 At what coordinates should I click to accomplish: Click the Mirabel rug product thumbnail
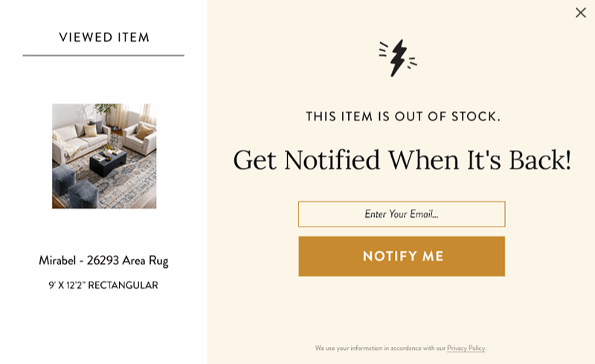click(104, 156)
